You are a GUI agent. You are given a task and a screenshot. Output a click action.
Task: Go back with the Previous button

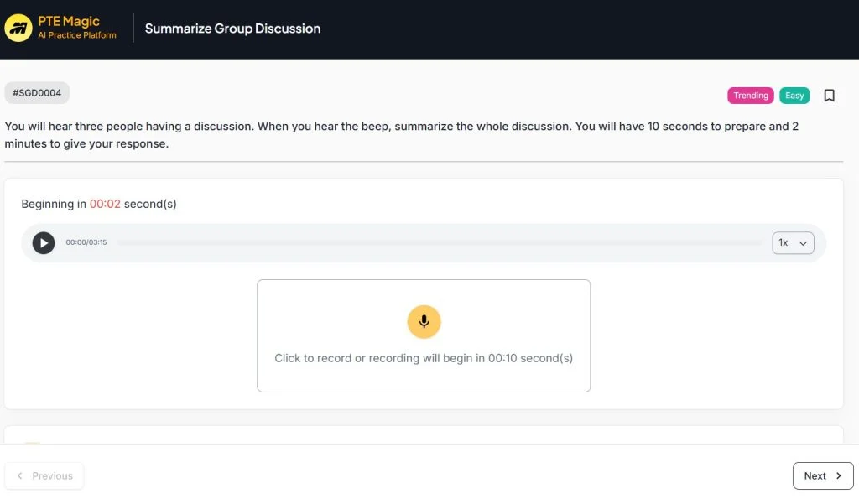(x=44, y=475)
